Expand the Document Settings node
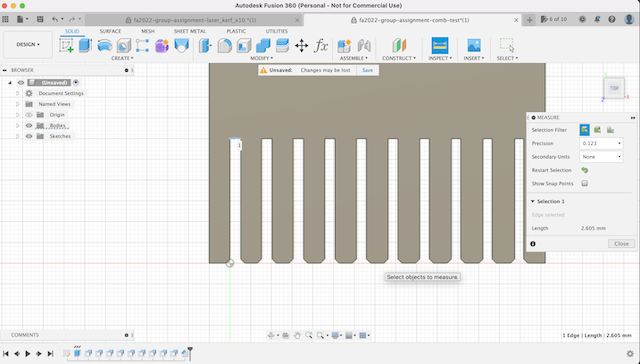640x364 pixels. (x=18, y=93)
